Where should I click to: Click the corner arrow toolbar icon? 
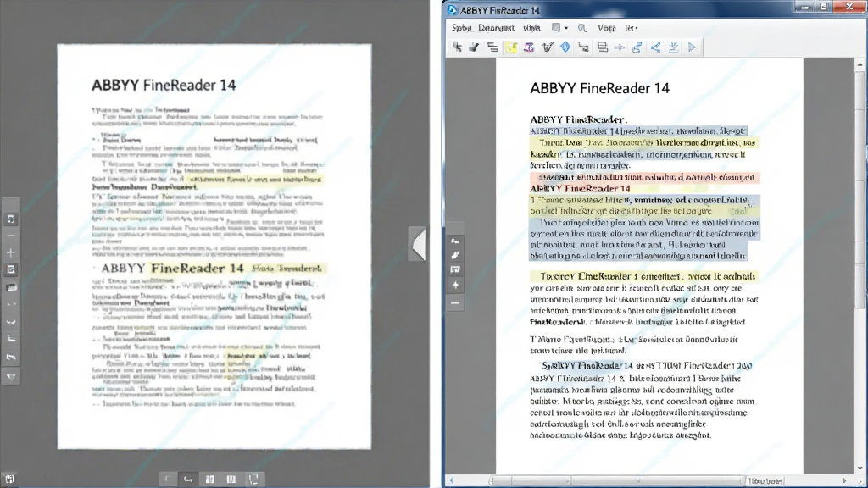[x=583, y=47]
